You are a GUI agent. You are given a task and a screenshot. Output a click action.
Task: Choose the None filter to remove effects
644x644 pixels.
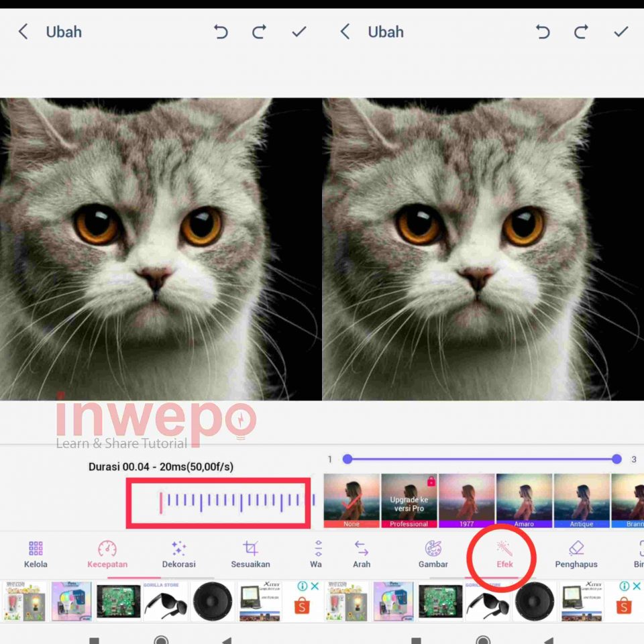click(x=351, y=500)
